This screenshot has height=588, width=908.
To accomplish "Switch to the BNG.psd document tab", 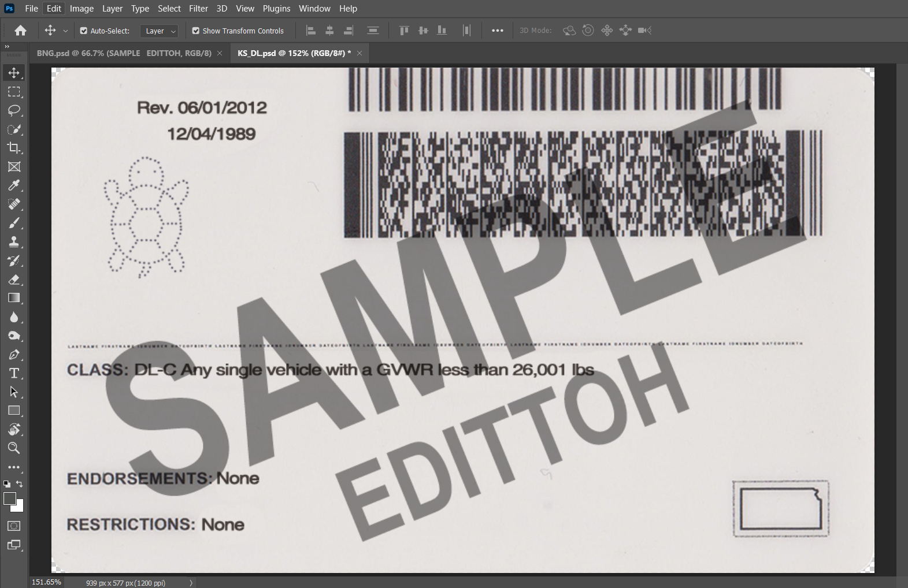I will pyautogui.click(x=124, y=53).
